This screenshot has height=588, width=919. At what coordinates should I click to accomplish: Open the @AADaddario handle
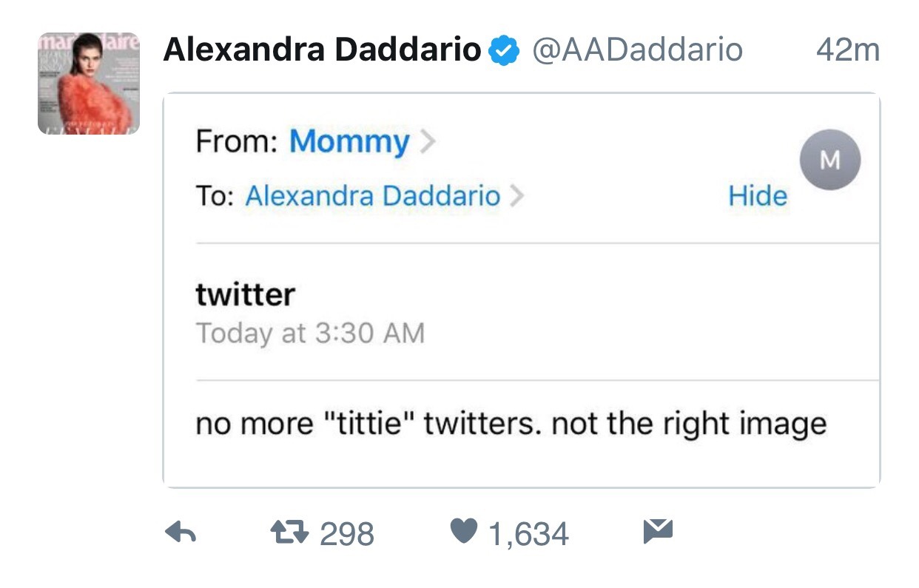point(637,50)
